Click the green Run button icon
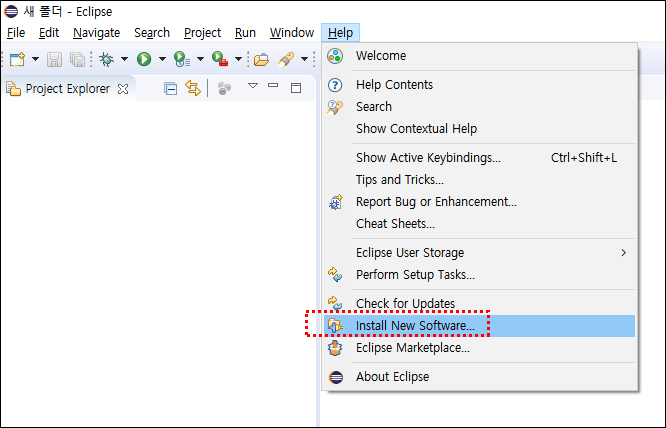666x428 pixels. 144,59
